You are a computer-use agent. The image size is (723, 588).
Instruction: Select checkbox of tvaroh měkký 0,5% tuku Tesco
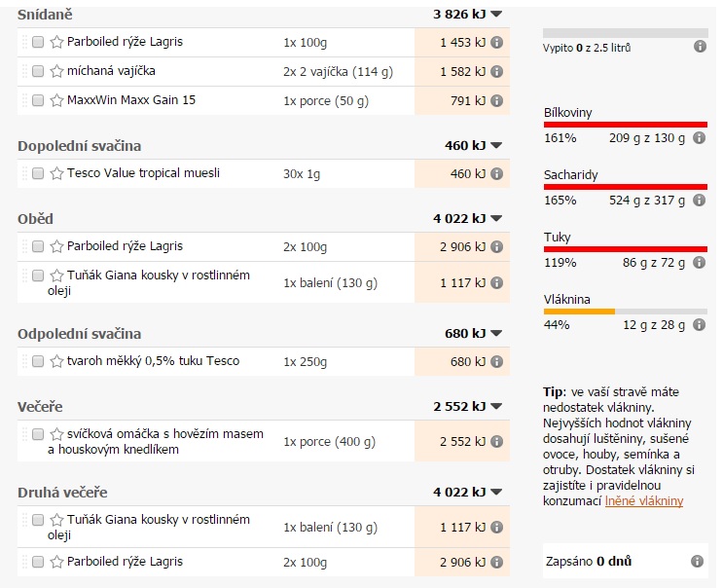38,361
